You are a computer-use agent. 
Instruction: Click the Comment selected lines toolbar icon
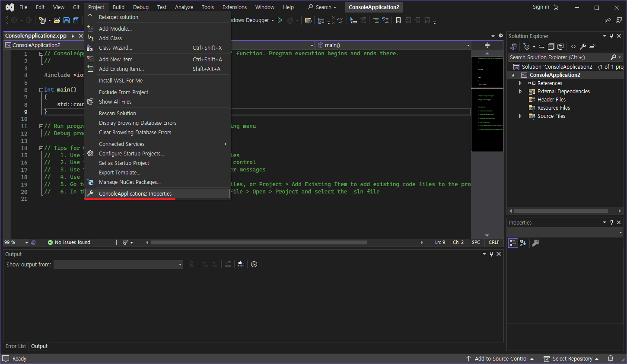click(376, 20)
